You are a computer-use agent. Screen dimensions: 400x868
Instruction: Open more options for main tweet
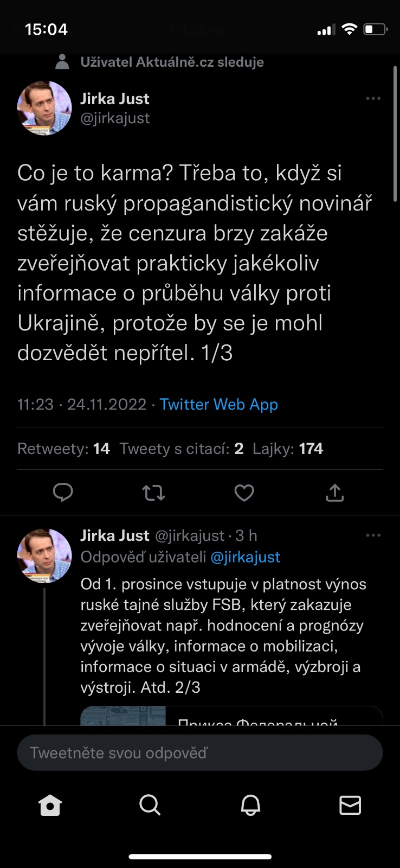pos(373,99)
